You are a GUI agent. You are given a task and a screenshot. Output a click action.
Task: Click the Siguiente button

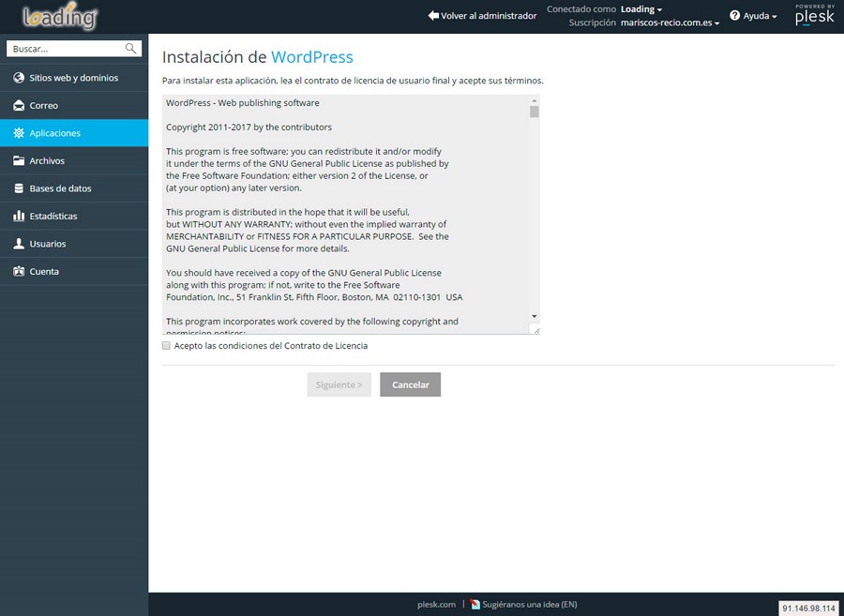(x=339, y=384)
